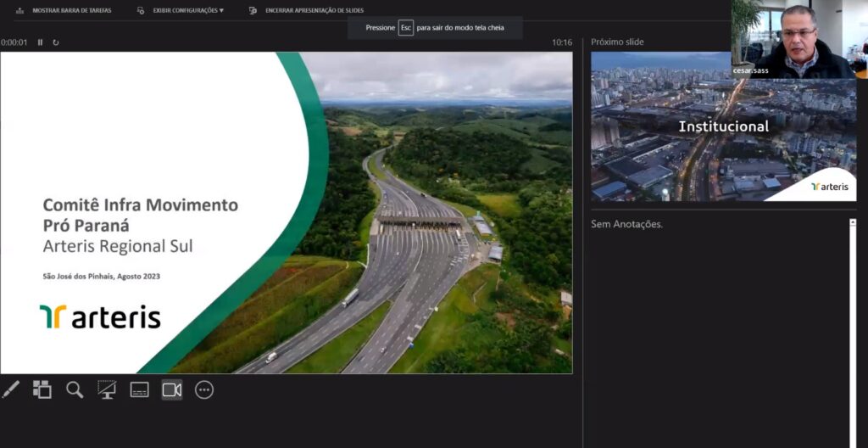Black out the slide show screen
The height and width of the screenshot is (448, 868).
(x=107, y=389)
